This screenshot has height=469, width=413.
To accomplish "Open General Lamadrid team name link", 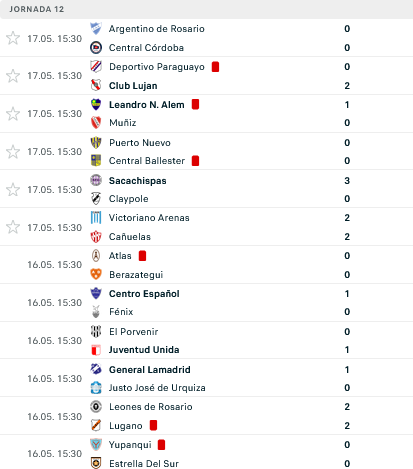I will (x=150, y=370).
